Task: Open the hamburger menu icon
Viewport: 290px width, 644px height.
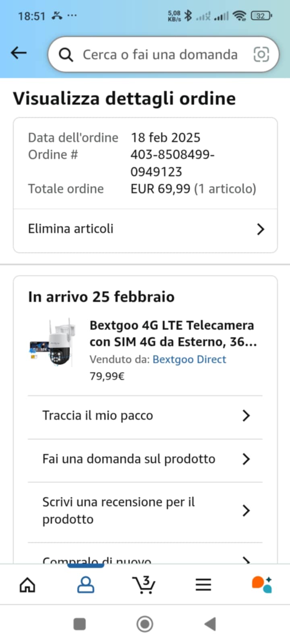Action: coord(203,585)
